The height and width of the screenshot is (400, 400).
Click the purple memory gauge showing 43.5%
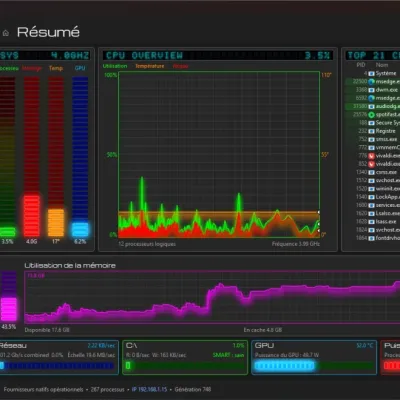tap(9, 296)
